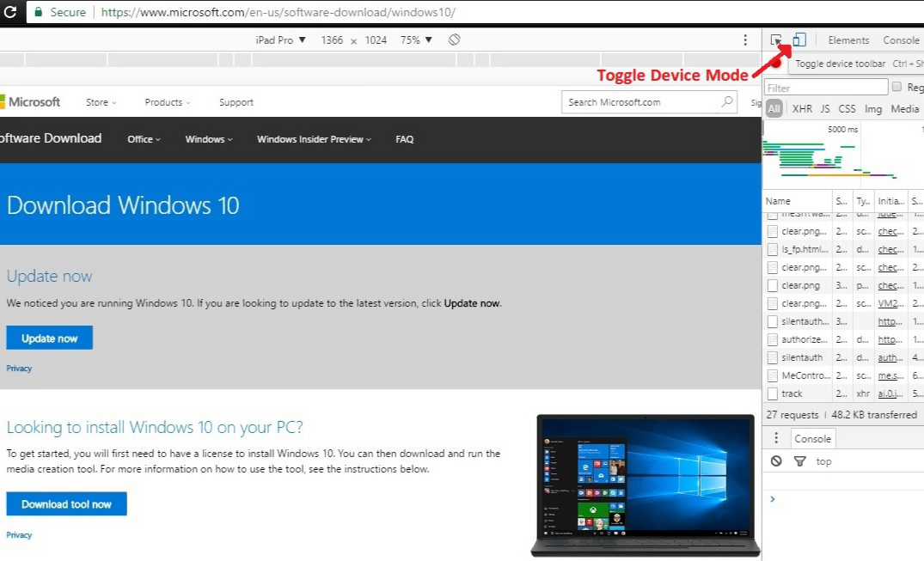This screenshot has height=561, width=924.
Task: Filter network requests by JS
Action: coord(825,108)
